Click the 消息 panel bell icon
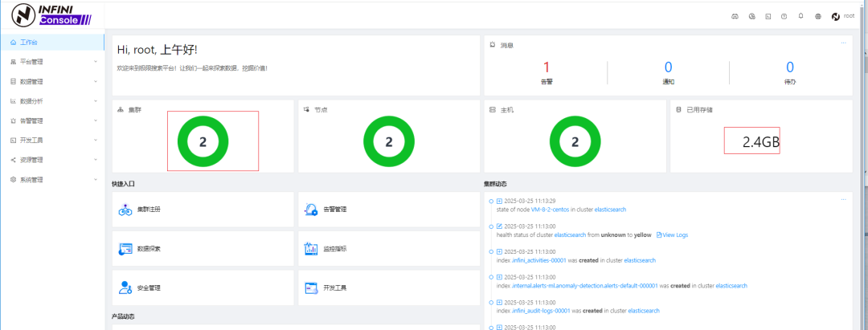868x330 pixels. 492,45
